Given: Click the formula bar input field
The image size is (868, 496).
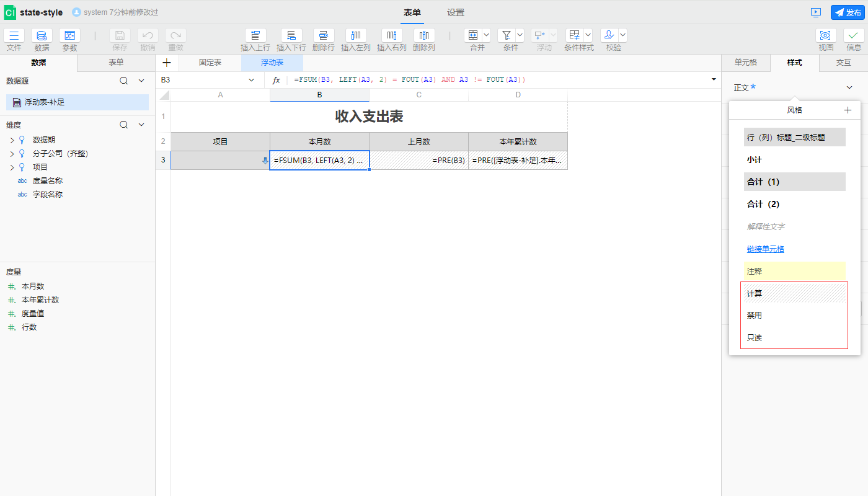Looking at the screenshot, I should [496, 80].
